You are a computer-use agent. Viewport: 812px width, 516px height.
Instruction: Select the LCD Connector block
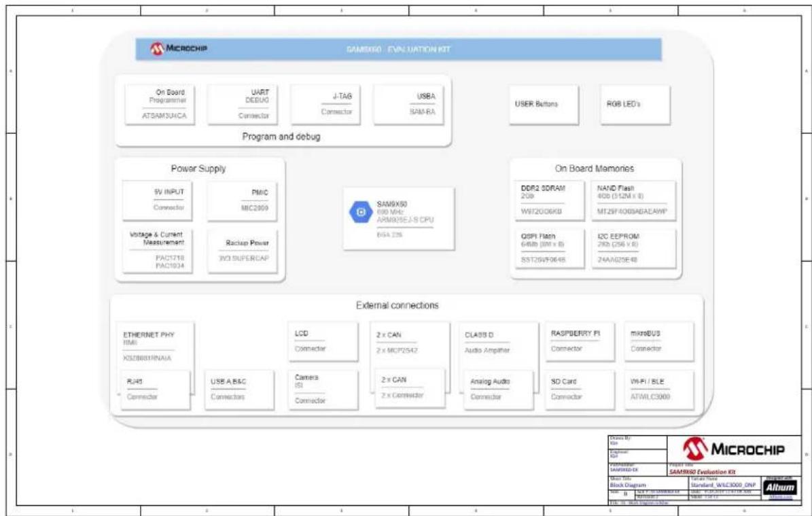click(323, 341)
